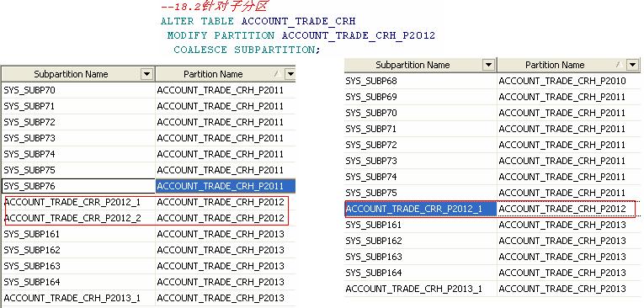Select ACCOUNT_TRADE_CRR_P2012_2 row in left grid
This screenshot has width=644, height=308.
point(148,218)
